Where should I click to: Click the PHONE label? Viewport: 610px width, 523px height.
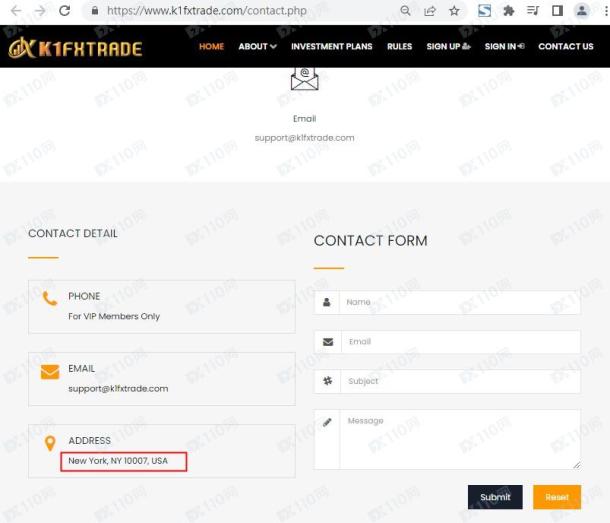pos(84,297)
